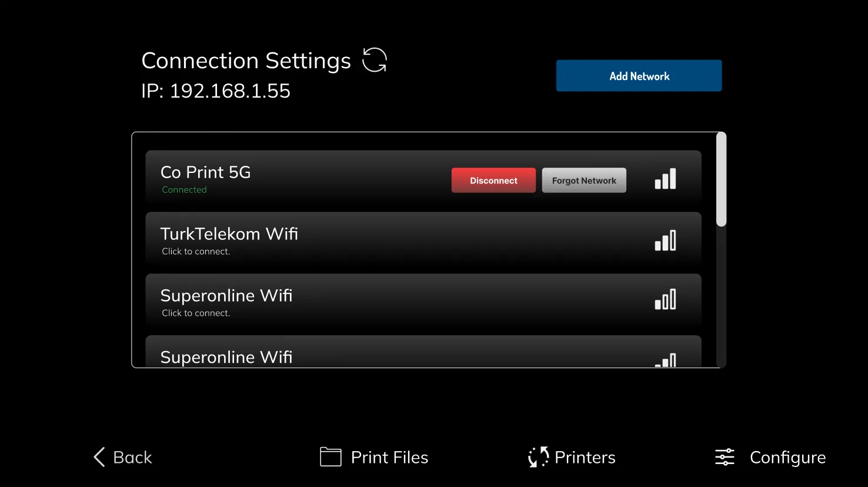
Task: Select the Co Print 5G network row
Action: pyautogui.click(x=423, y=179)
